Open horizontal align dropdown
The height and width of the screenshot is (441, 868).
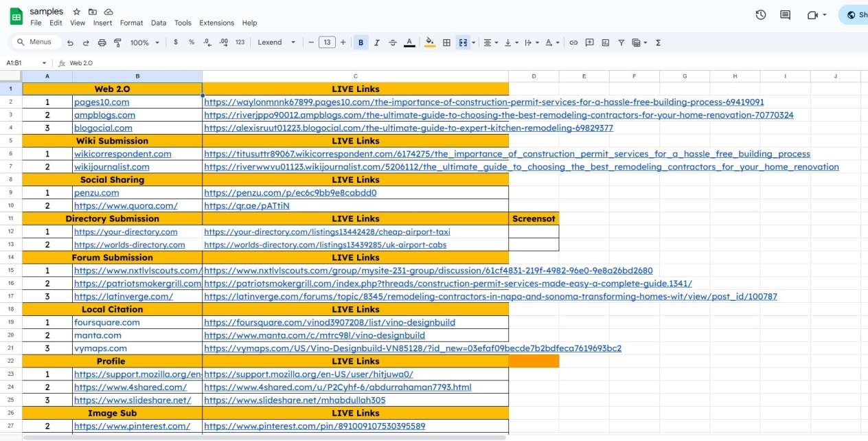pos(490,43)
